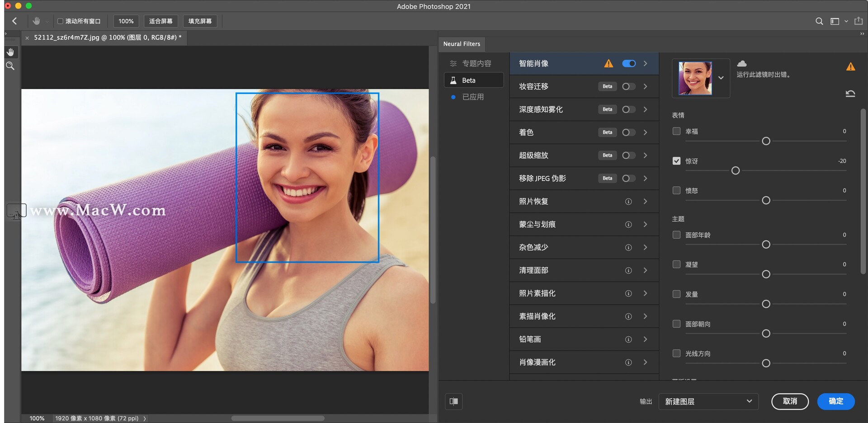This screenshot has width=868, height=423.
Task: Open the 输出 output dropdown showing 新建图层
Action: click(x=708, y=401)
